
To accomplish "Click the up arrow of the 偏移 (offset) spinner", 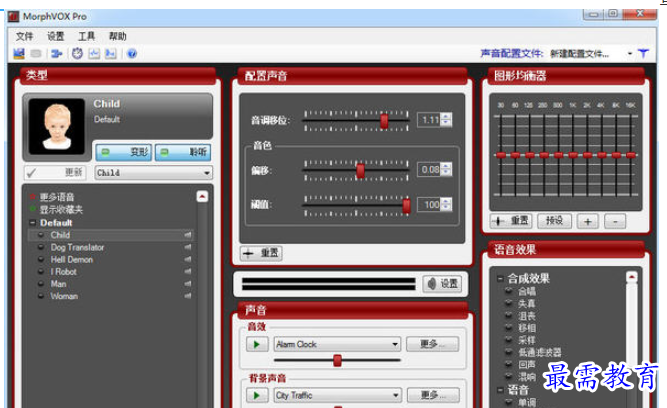I will [446, 166].
